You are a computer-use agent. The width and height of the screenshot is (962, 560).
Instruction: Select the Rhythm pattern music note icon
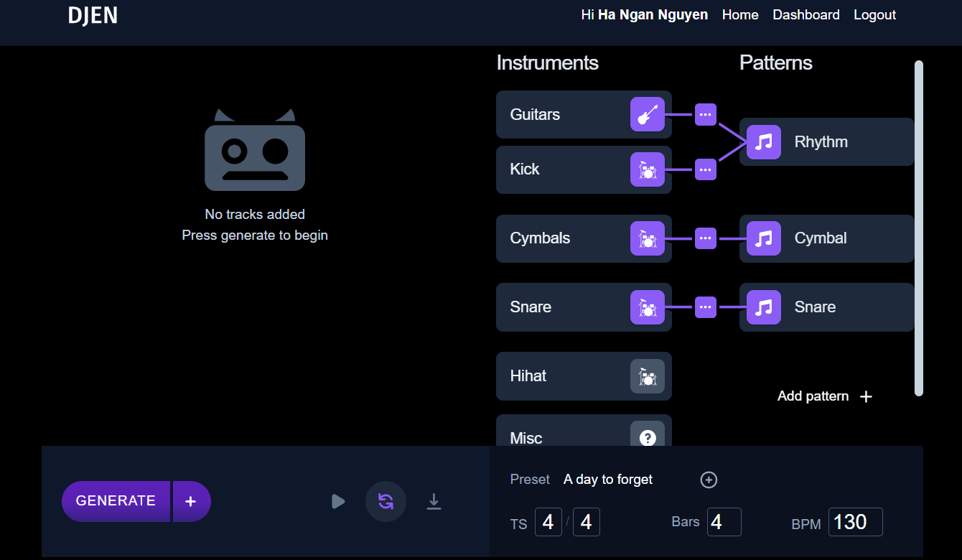coord(764,142)
